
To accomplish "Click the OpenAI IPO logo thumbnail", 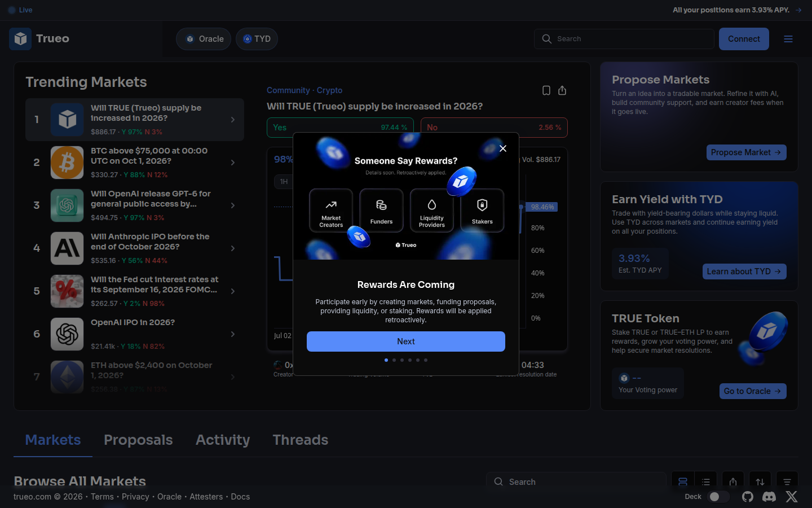I will (x=67, y=334).
